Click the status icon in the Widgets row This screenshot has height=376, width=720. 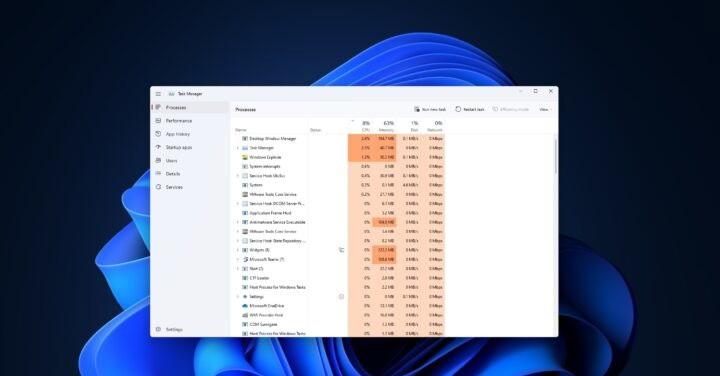(341, 250)
